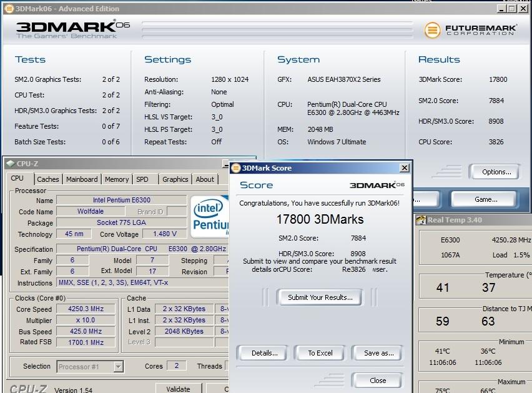The height and width of the screenshot is (393, 532).
Task: Click the L1 Data value 2 x 32 KBytes
Action: pyautogui.click(x=184, y=309)
